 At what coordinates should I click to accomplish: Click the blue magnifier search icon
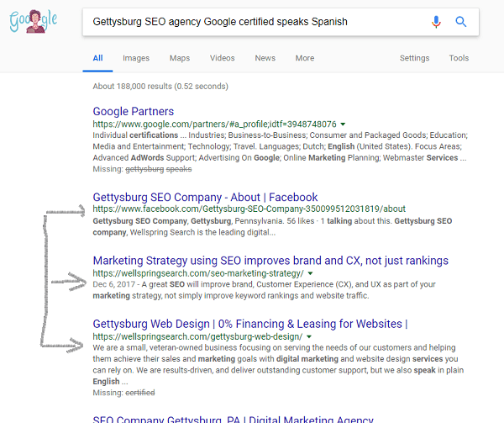point(461,22)
